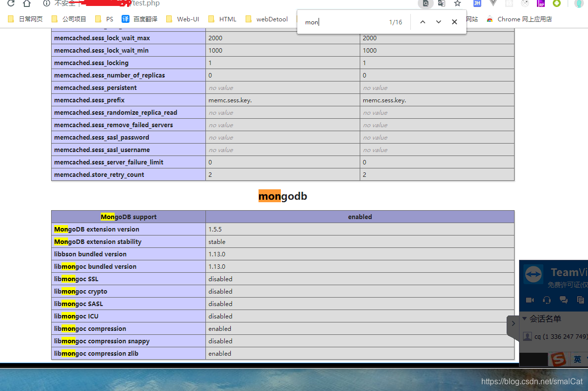Start video in the TeamViewer panel
Screen dimensions: 588x391
click(530, 300)
